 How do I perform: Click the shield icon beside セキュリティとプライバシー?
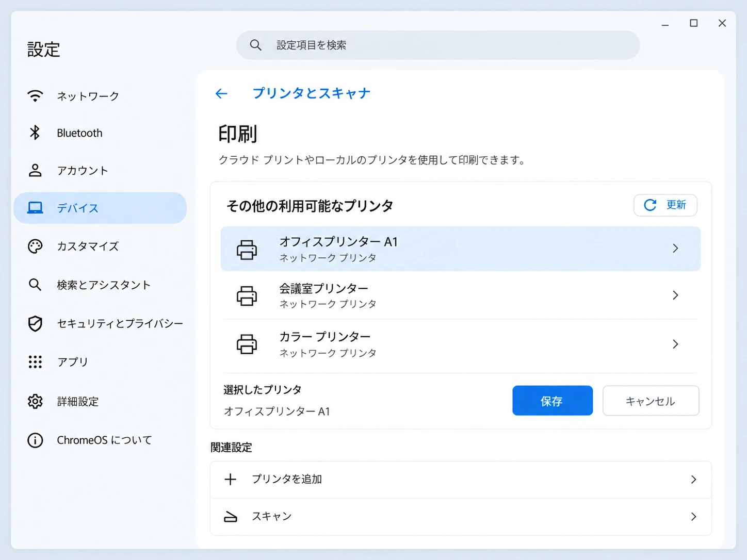pyautogui.click(x=35, y=323)
